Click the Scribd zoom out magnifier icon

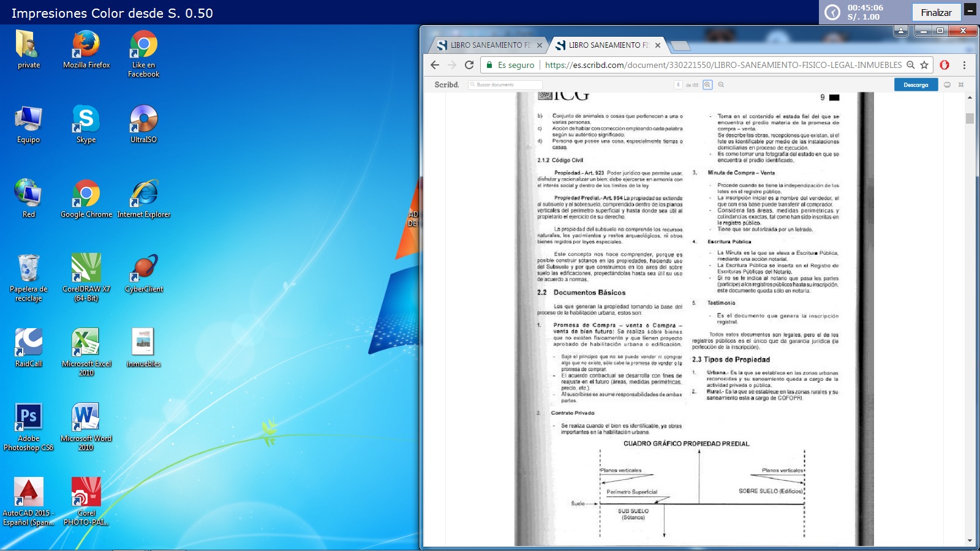(721, 85)
